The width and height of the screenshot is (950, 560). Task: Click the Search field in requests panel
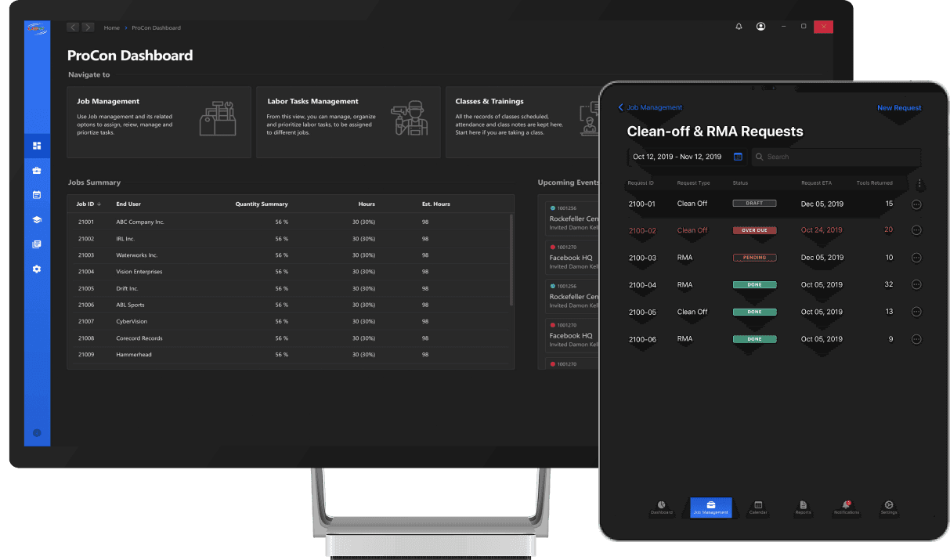[x=836, y=157]
